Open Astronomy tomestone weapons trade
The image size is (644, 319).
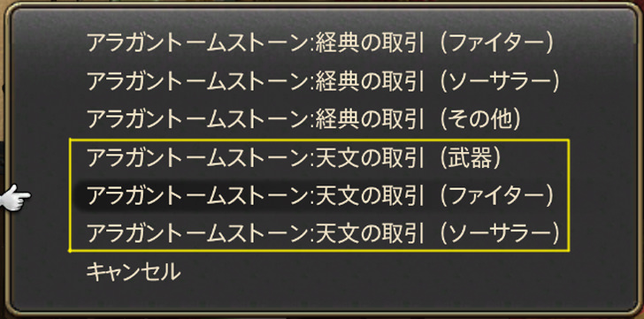coord(294,157)
